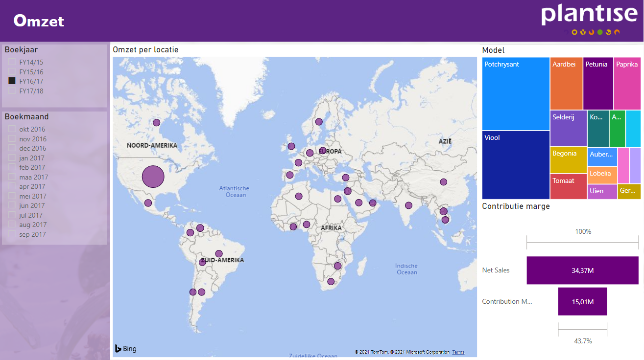644x360 pixels.
Task: Select the Begonia treemap tile
Action: point(568,160)
